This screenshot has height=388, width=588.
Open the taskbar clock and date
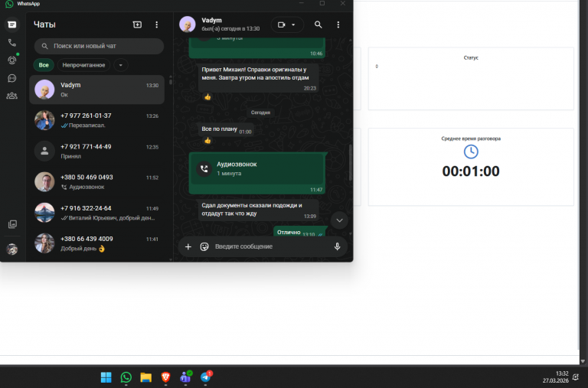point(556,377)
